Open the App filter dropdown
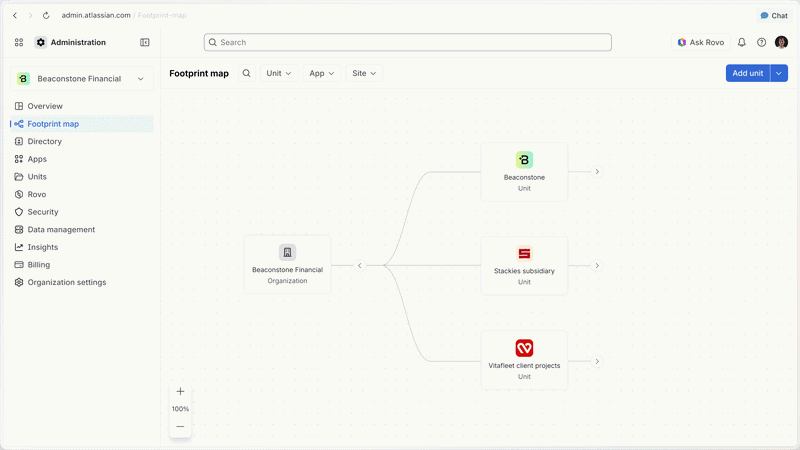This screenshot has height=450, width=800. (321, 73)
